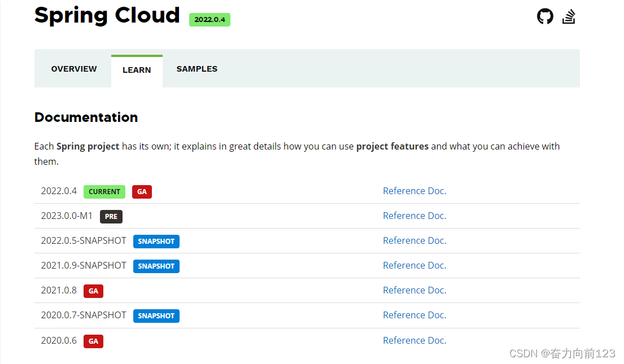Open the Spring Cloud GitHub repository icon

[545, 16]
